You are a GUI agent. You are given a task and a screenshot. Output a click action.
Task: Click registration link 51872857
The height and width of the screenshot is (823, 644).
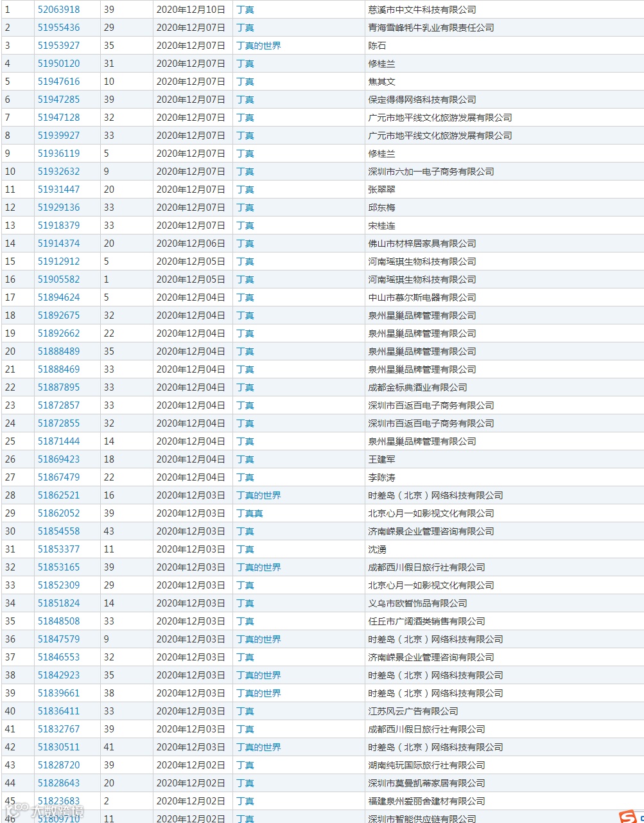pyautogui.click(x=59, y=405)
